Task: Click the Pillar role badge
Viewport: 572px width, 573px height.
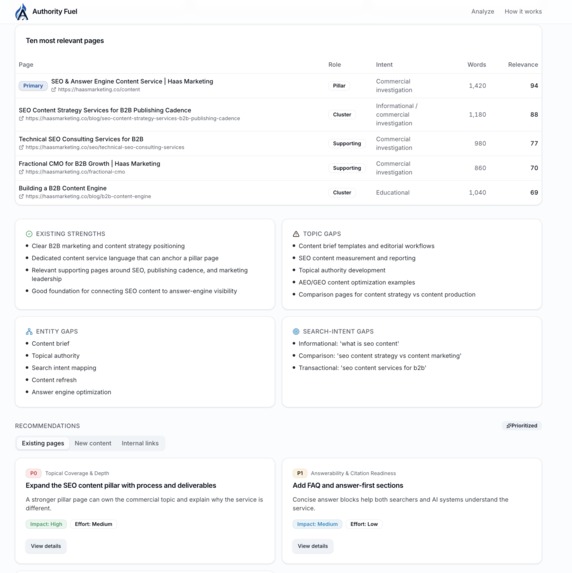Action: 339,86
